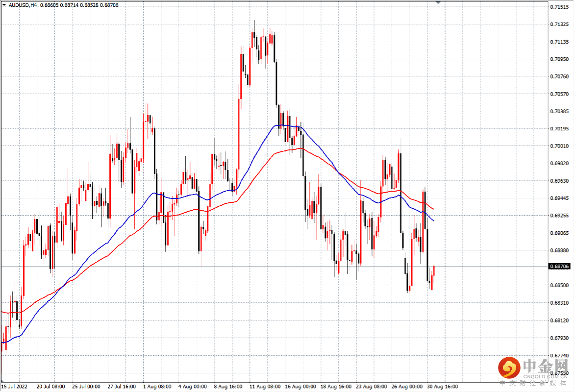
Task: Click the 8 Aug 16:00 time label
Action: (x=228, y=387)
